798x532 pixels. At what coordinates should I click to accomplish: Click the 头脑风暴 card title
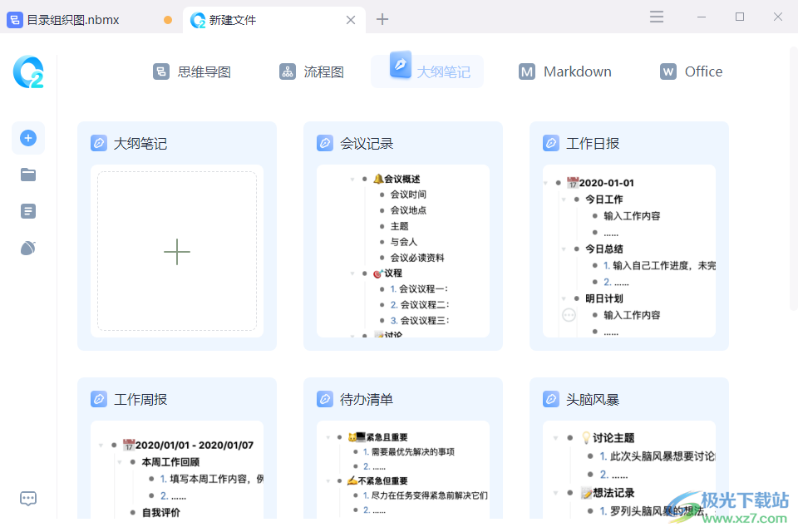(593, 400)
